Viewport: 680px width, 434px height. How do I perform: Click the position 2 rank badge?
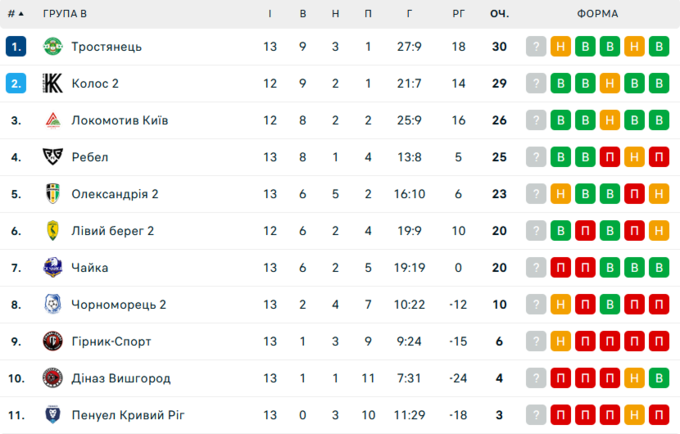pos(15,84)
